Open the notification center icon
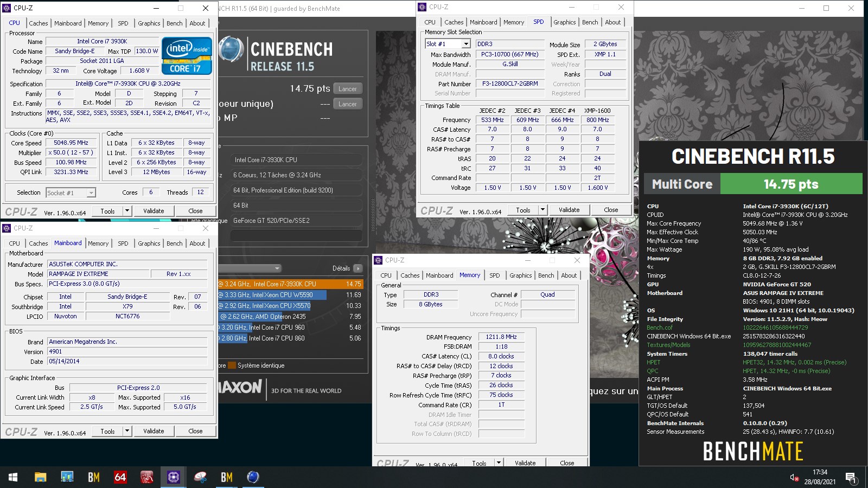This screenshot has width=868, height=488. pos(851,478)
